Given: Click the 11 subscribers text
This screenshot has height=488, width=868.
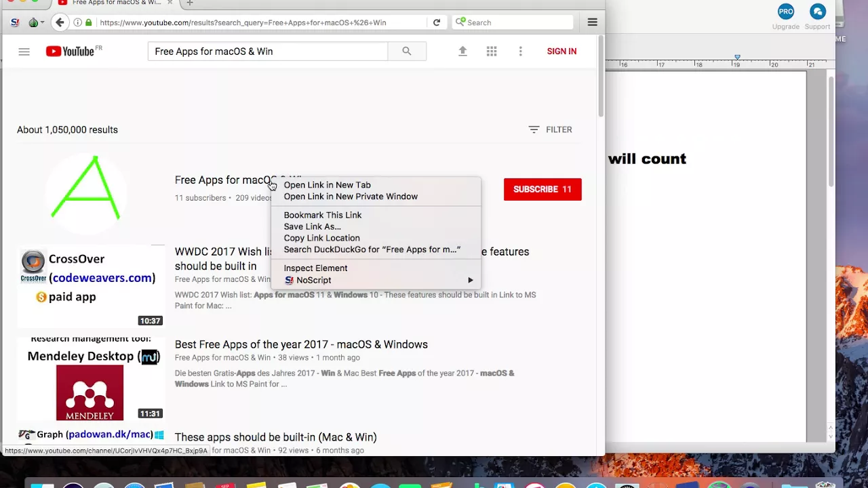Looking at the screenshot, I should (200, 198).
